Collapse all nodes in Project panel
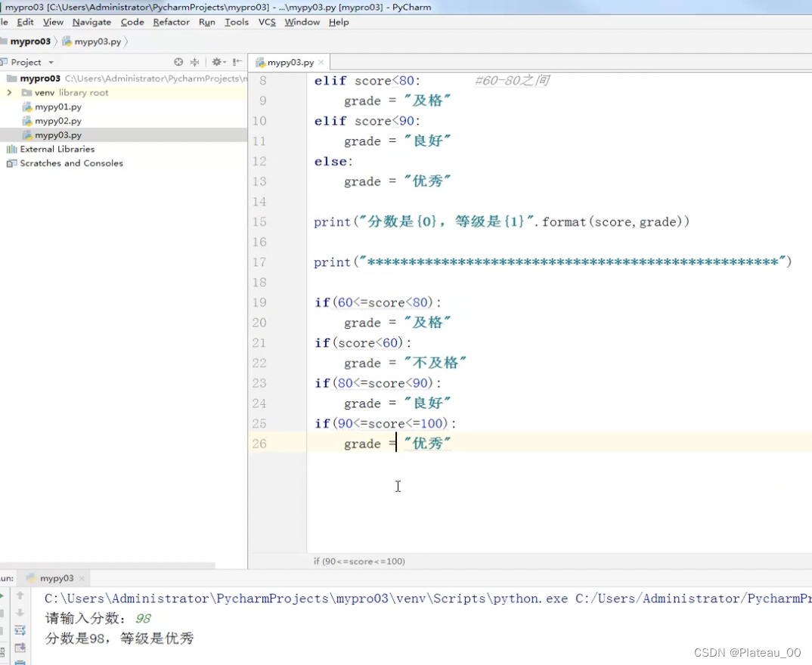This screenshot has height=665, width=812. (x=194, y=62)
